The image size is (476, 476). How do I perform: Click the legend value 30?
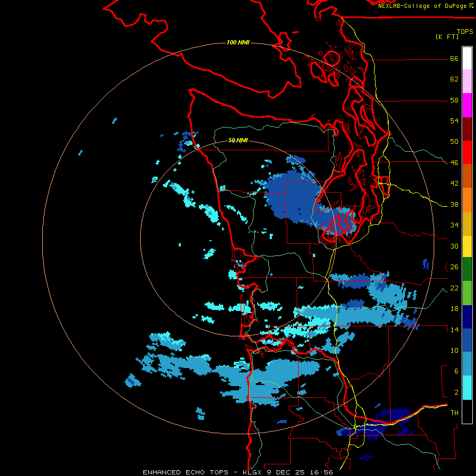click(454, 246)
